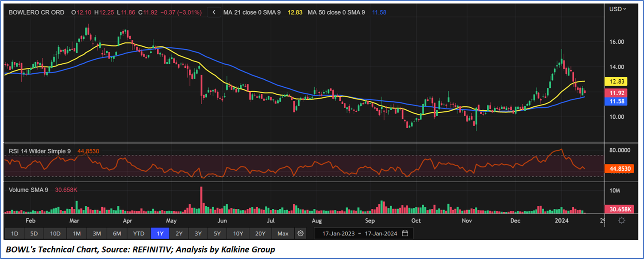This screenshot has height=259, width=644.
Task: Select the active 1Y range
Action: [160, 234]
